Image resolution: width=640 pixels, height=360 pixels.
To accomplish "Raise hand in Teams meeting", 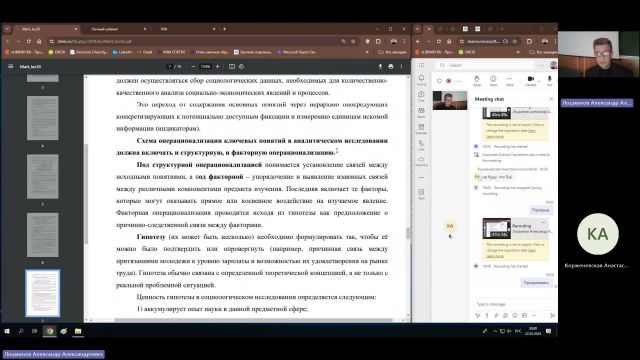I will point(477,80).
